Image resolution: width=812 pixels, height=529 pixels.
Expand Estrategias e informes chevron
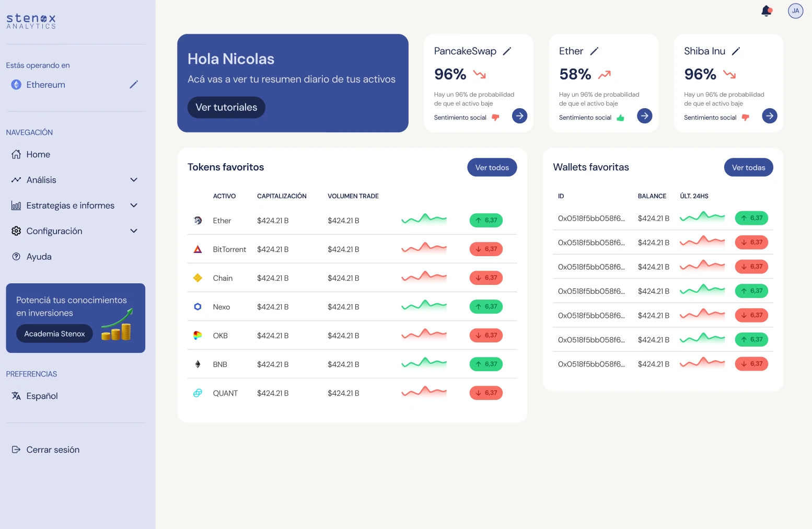(134, 205)
